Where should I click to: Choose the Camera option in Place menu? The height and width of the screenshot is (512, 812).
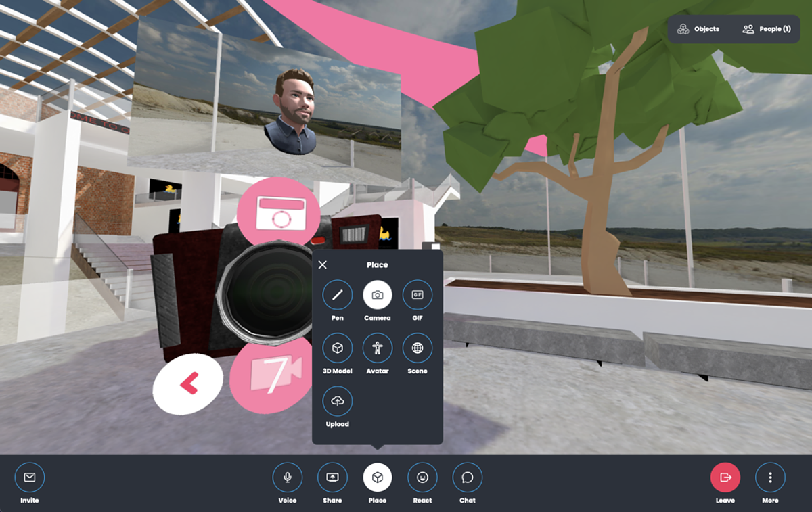[x=378, y=295]
